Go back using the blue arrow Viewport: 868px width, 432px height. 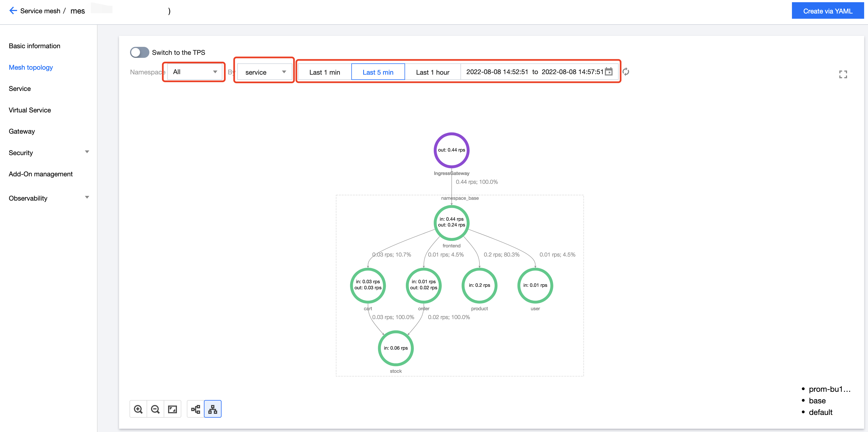tap(13, 11)
